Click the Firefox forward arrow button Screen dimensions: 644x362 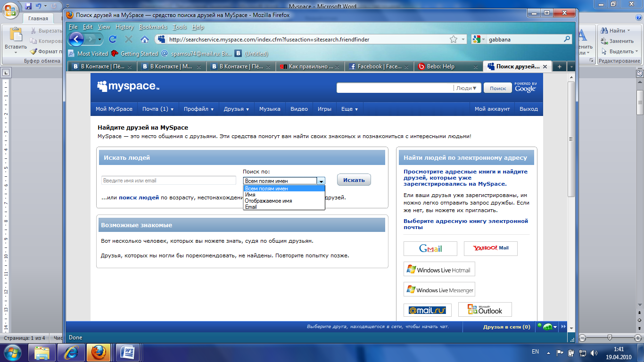(91, 39)
